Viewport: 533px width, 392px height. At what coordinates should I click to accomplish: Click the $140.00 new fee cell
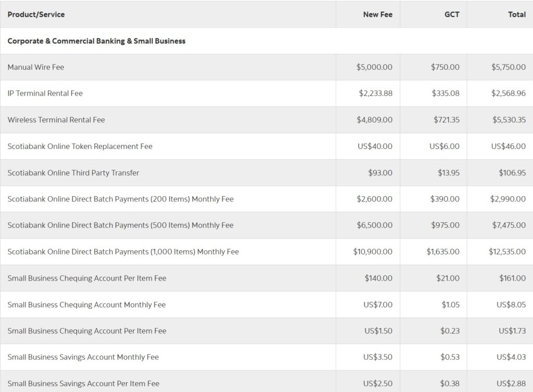[378, 278]
